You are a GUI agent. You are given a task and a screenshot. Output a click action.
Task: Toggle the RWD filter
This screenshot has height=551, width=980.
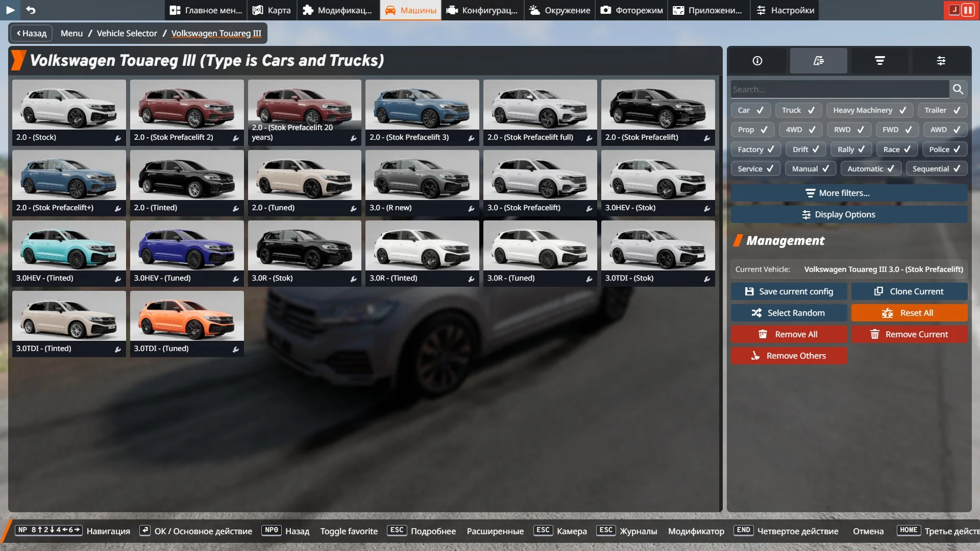(849, 130)
